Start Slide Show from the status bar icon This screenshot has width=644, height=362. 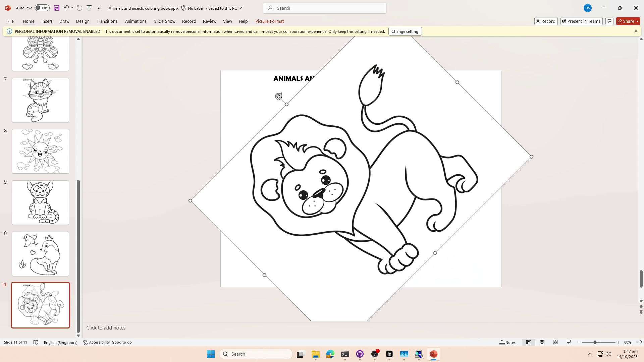(x=569, y=342)
